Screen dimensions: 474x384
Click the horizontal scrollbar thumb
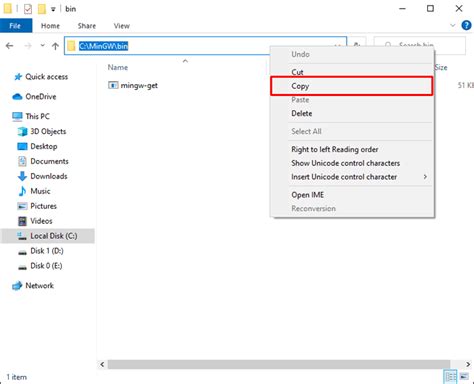tap(279, 364)
